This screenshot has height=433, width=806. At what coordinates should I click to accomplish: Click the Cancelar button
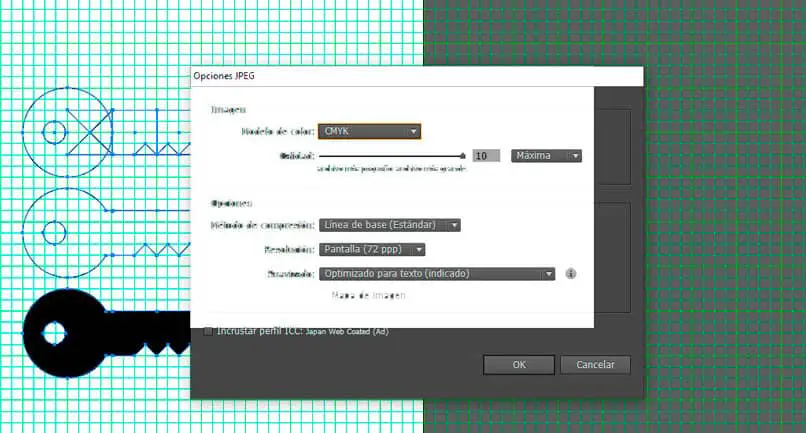click(x=595, y=365)
